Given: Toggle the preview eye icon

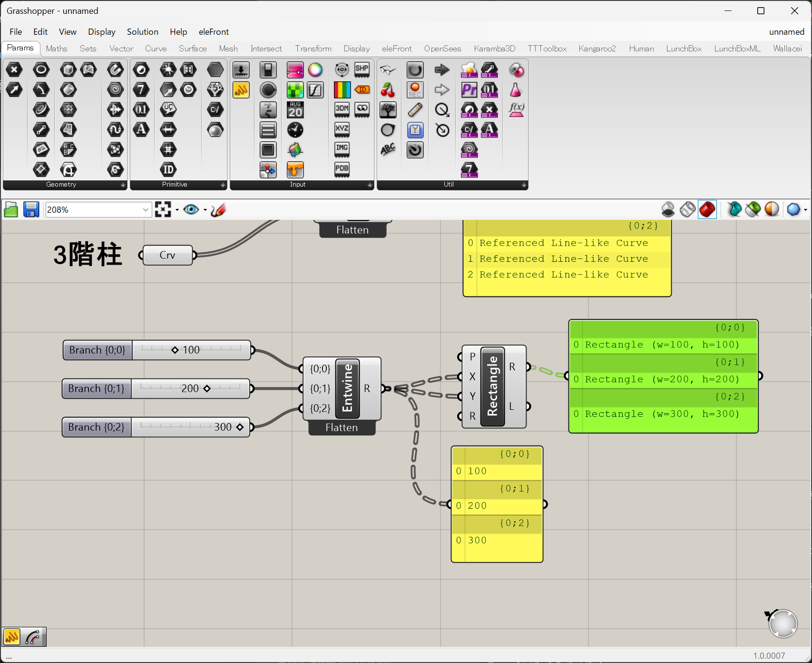Looking at the screenshot, I should coord(191,209).
